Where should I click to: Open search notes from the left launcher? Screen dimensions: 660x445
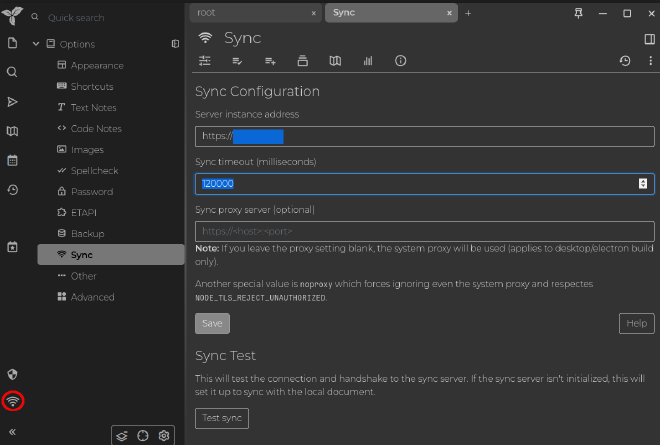click(13, 72)
